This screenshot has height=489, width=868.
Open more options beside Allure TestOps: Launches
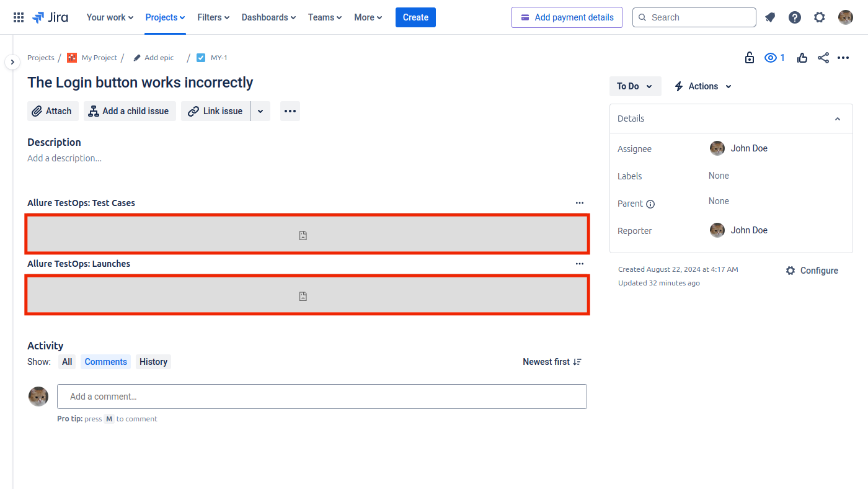(580, 264)
